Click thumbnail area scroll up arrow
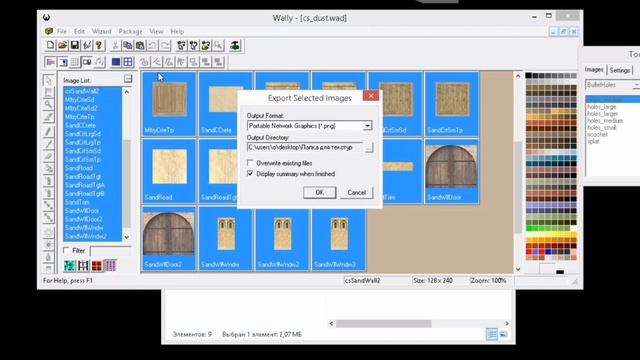The width and height of the screenshot is (640, 360). click(x=518, y=76)
